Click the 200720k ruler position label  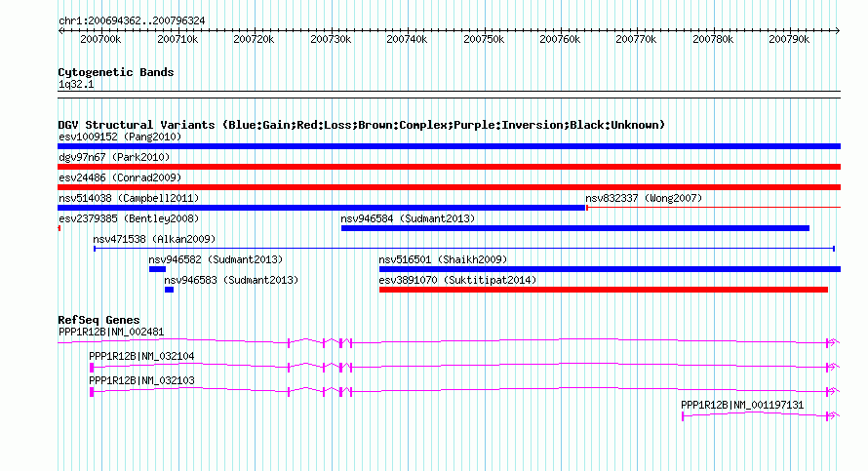pyautogui.click(x=255, y=39)
